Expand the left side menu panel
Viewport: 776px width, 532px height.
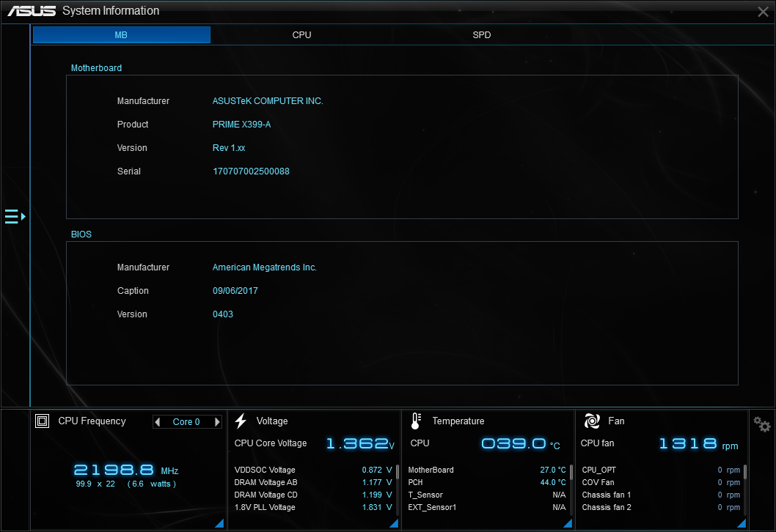pos(15,217)
